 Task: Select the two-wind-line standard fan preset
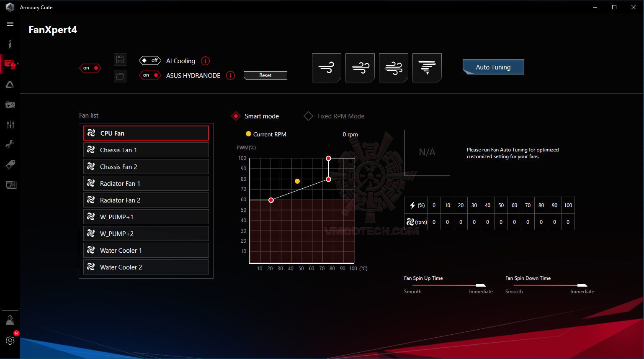coord(360,68)
